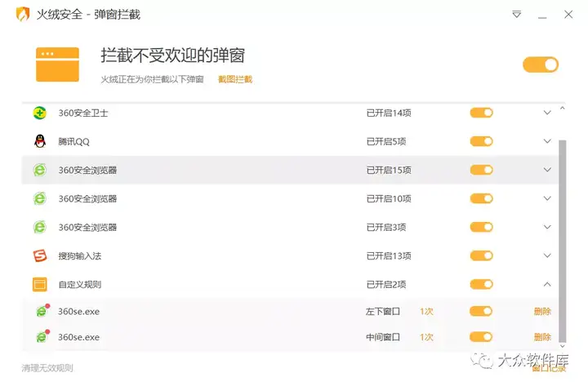588x386 pixels.
Task: Open the title bar dropdown menu icon
Action: pyautogui.click(x=517, y=15)
